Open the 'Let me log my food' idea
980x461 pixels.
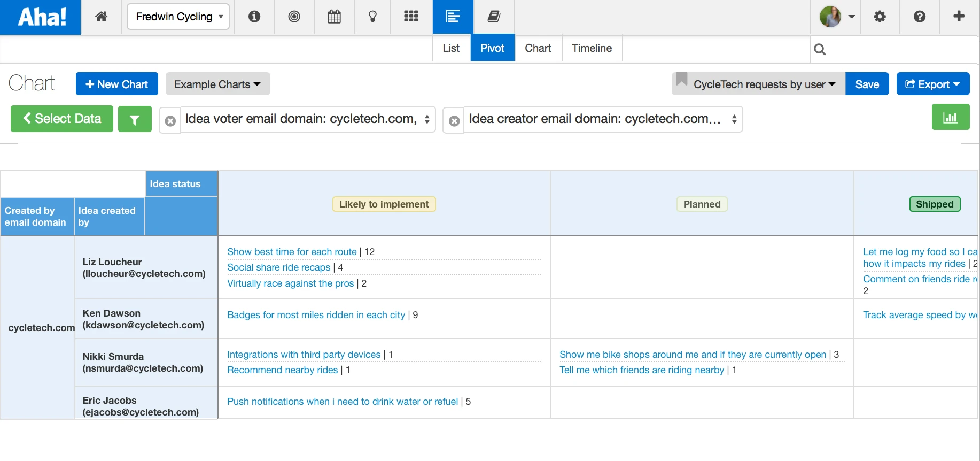point(920,258)
